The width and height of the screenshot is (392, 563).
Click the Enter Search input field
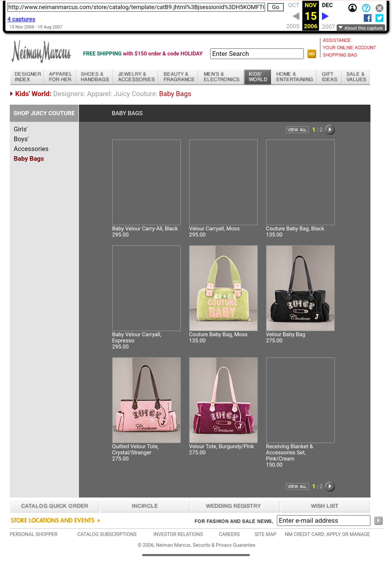(257, 54)
